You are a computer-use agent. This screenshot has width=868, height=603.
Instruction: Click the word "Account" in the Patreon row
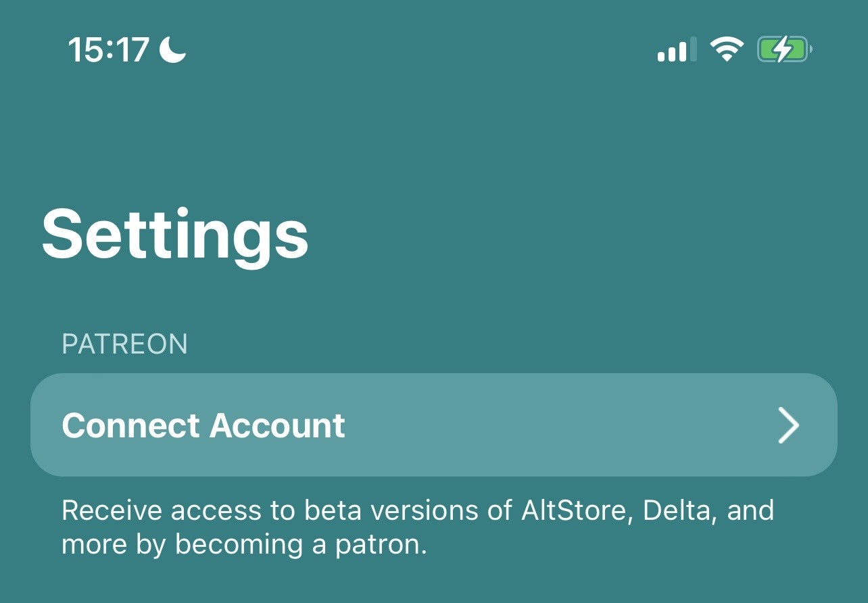coord(277,425)
